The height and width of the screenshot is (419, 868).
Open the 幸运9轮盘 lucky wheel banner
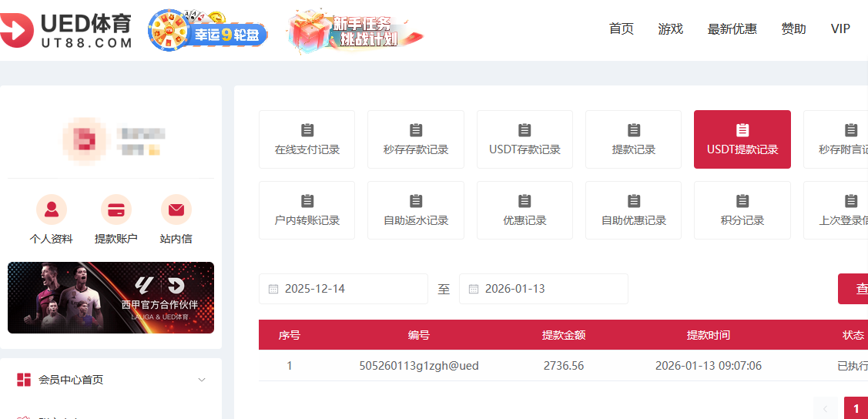click(x=208, y=31)
